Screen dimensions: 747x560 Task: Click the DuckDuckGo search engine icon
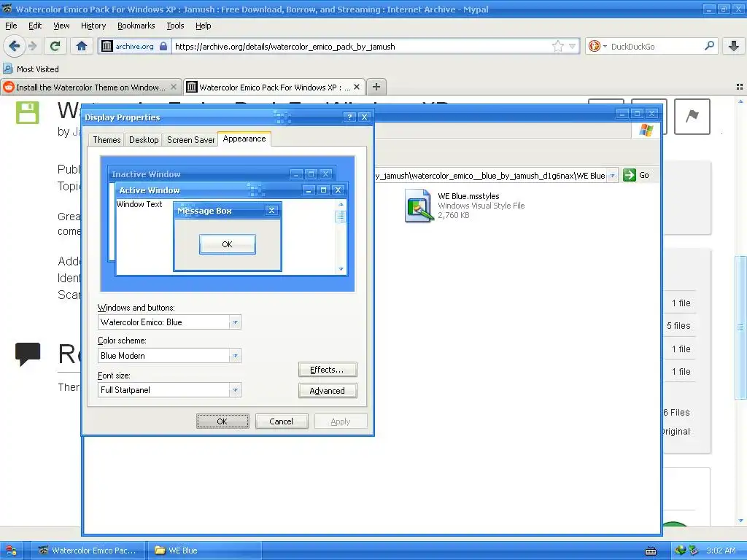(594, 46)
